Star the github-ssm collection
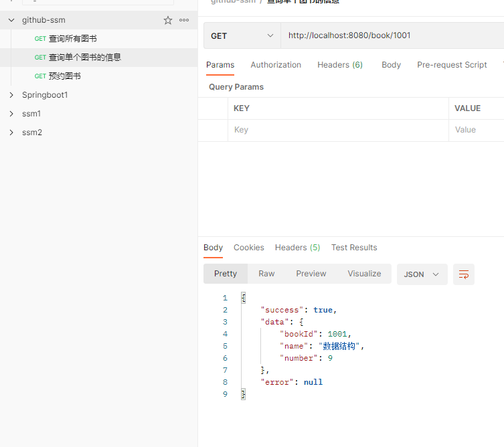 click(x=168, y=20)
